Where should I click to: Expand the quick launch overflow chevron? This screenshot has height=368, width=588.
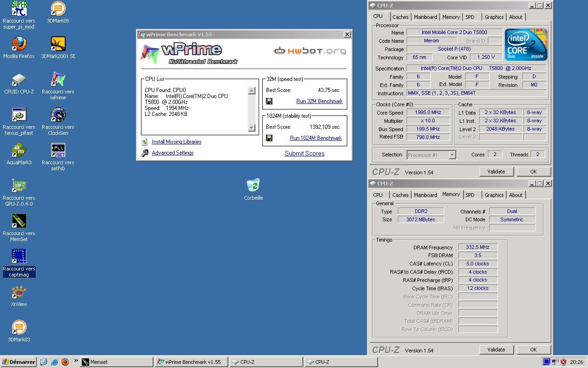76,361
